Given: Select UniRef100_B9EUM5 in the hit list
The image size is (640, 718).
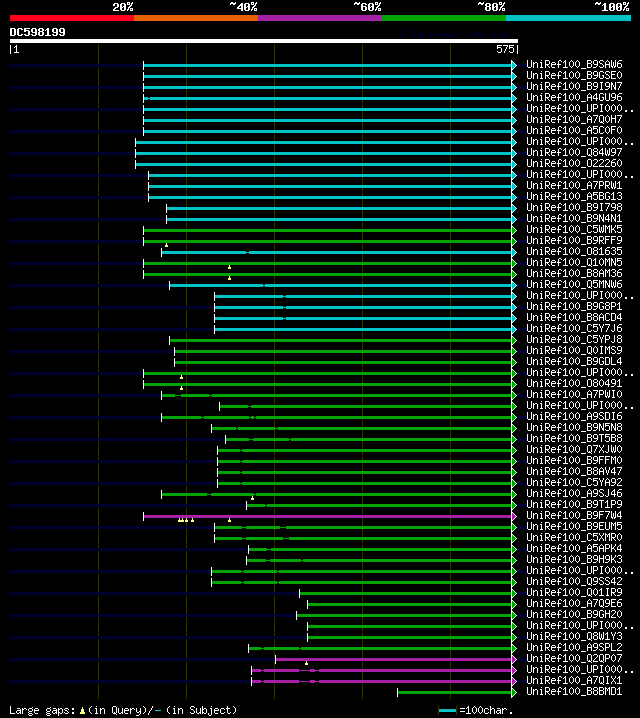Looking at the screenshot, I should click(574, 526).
